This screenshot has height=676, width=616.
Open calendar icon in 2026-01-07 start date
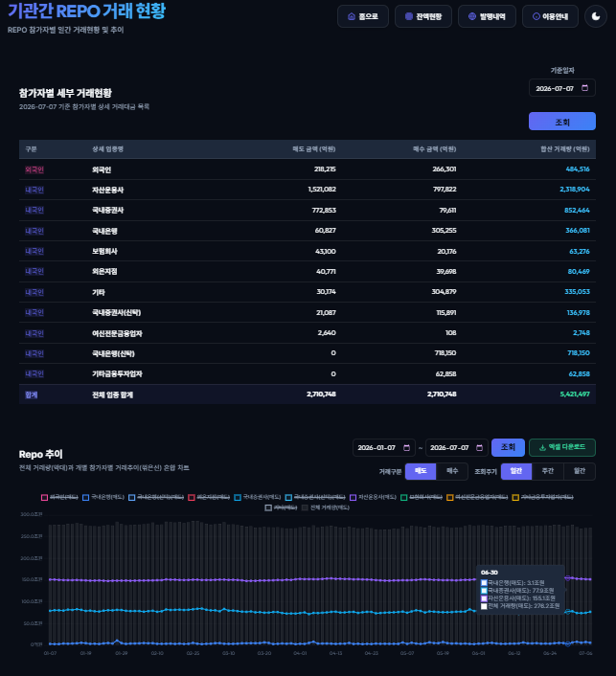click(x=406, y=447)
